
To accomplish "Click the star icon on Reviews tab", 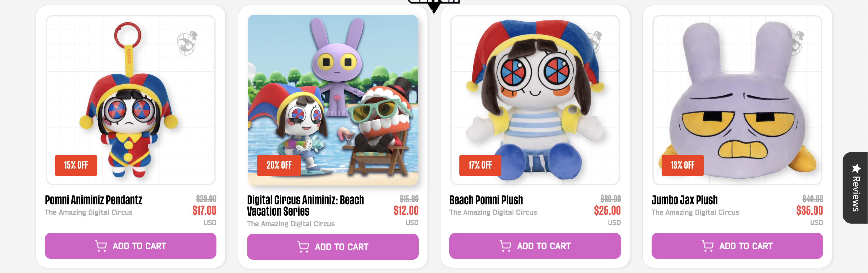I will [856, 168].
